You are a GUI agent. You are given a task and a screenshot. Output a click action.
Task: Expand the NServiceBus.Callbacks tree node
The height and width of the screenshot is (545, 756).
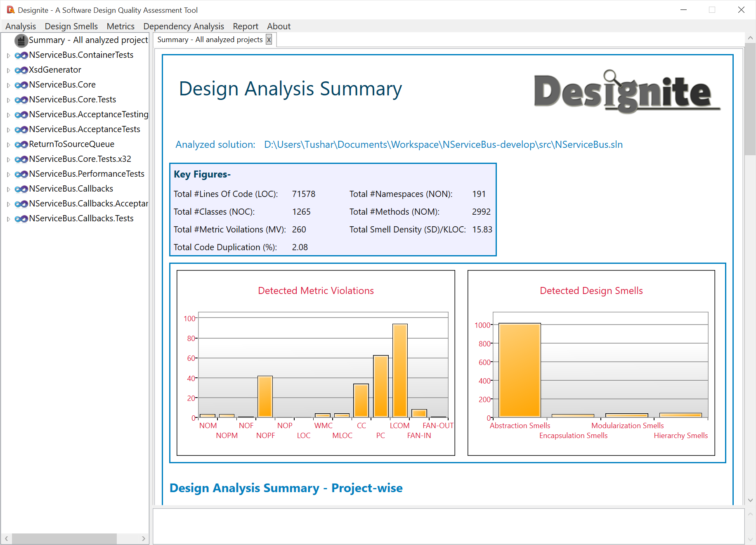coord(8,189)
